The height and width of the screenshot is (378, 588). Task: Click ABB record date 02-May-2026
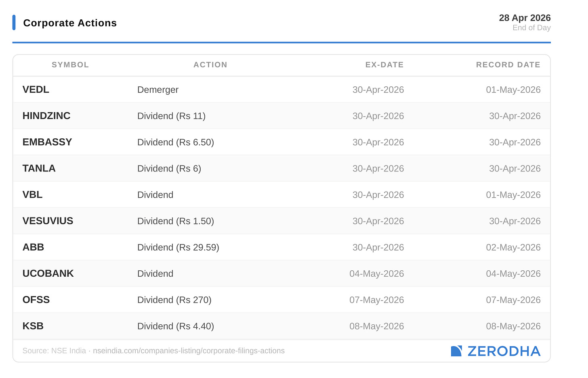click(x=513, y=247)
